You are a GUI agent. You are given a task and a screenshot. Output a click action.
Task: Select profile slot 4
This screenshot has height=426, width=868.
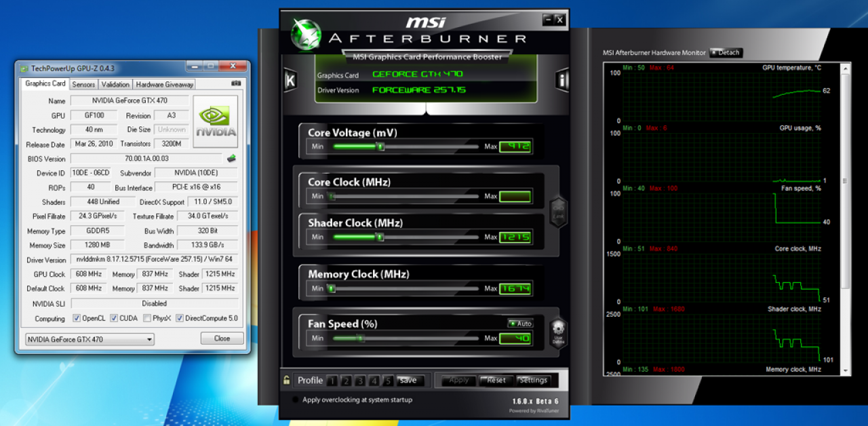tap(374, 381)
